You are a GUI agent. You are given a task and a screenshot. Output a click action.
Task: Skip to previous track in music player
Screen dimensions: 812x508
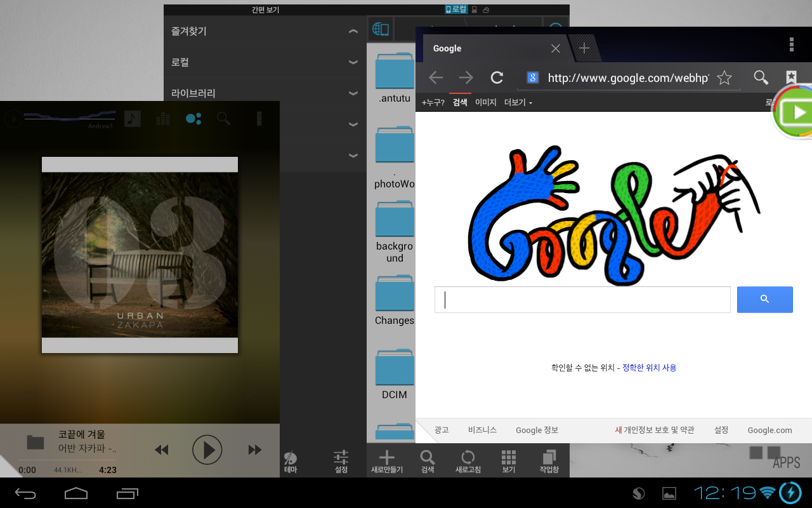[161, 450]
